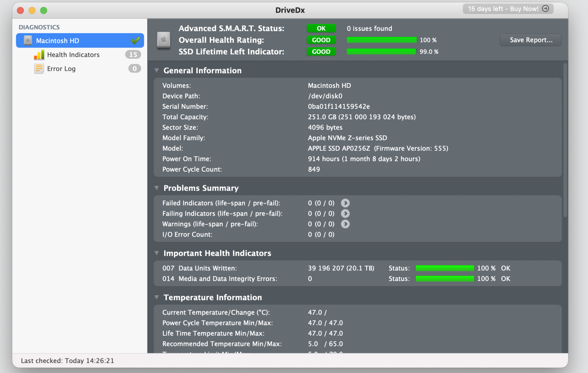Click 99.0 % SSD lifetime percentage
Image resolution: width=588 pixels, height=373 pixels.
(429, 52)
